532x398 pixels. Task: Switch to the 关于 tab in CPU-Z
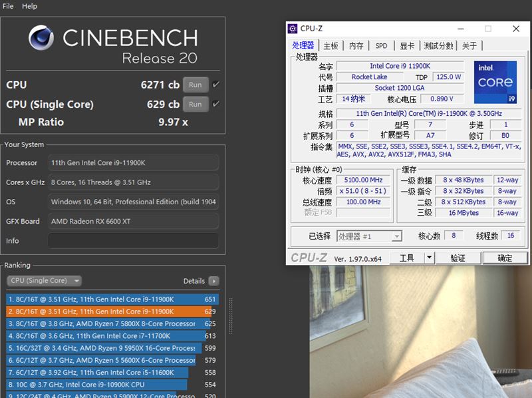point(469,46)
